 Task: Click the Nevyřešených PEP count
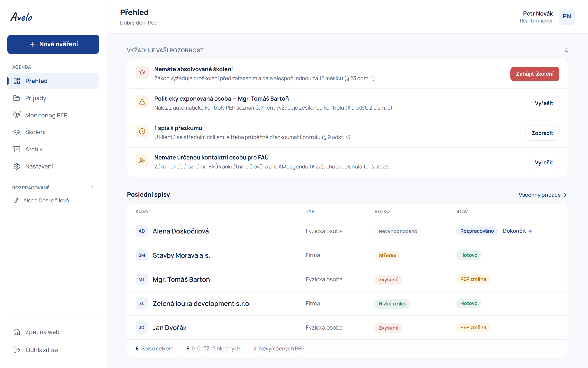pos(279,349)
